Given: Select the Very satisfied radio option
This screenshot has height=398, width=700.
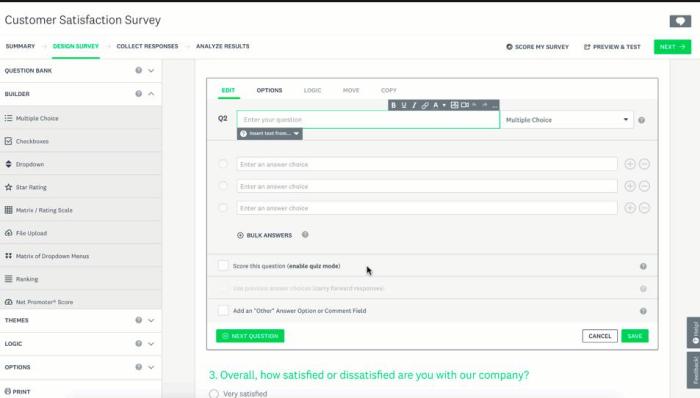Looking at the screenshot, I should 214,394.
